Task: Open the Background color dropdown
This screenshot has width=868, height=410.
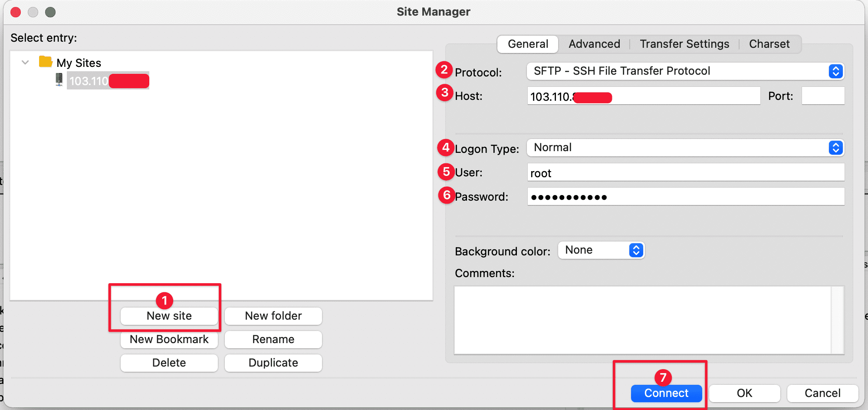Action: (x=635, y=250)
